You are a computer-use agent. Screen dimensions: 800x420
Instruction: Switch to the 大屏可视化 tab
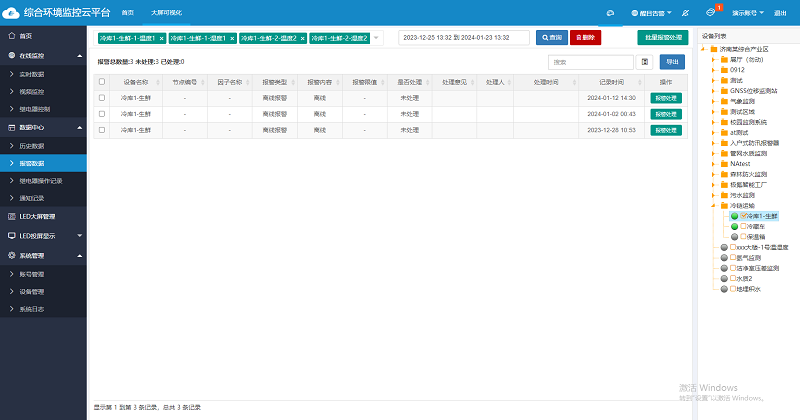coord(166,13)
